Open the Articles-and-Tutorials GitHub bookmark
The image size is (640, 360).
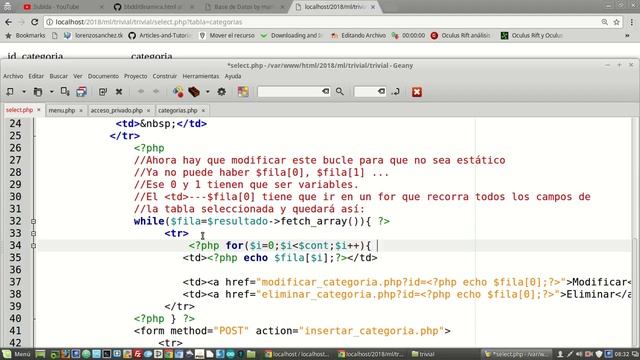pyautogui.click(x=160, y=36)
